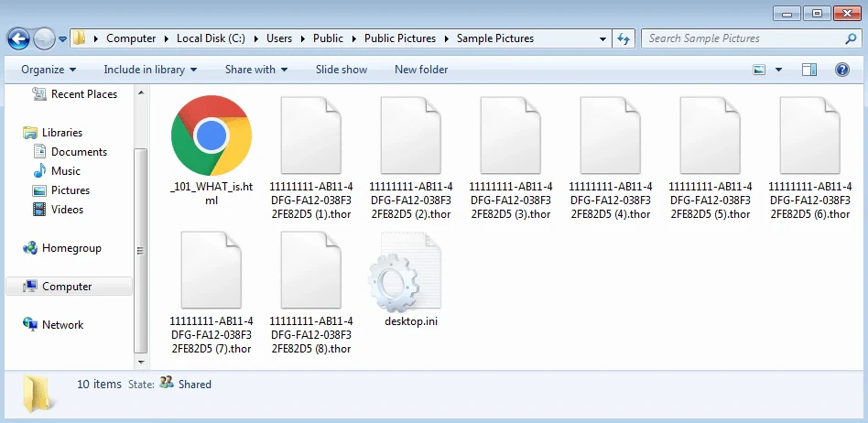Create a New folder

click(420, 70)
